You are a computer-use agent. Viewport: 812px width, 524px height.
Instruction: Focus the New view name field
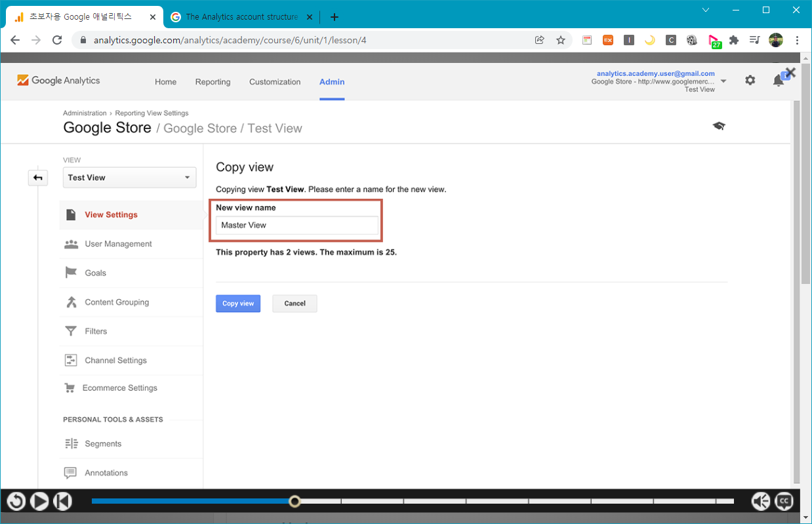click(297, 225)
